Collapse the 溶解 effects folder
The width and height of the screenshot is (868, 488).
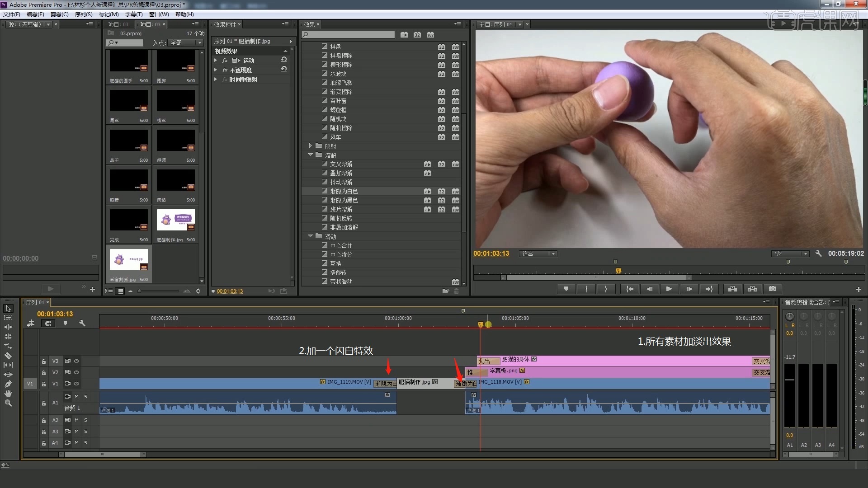click(x=310, y=155)
